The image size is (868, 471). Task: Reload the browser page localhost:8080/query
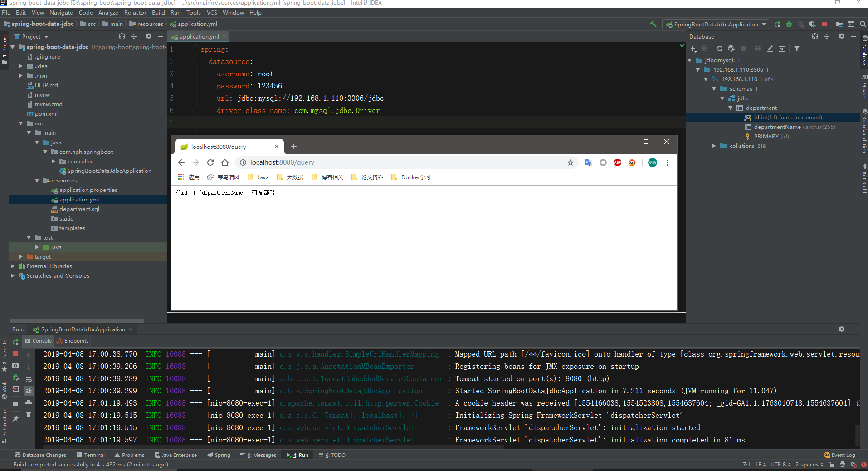click(210, 162)
